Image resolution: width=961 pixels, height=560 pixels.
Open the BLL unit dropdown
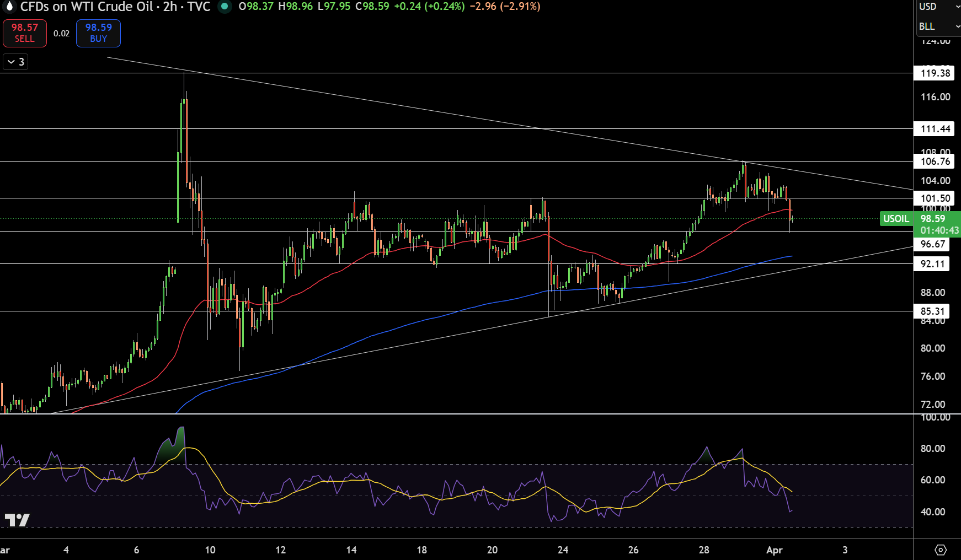tap(938, 26)
